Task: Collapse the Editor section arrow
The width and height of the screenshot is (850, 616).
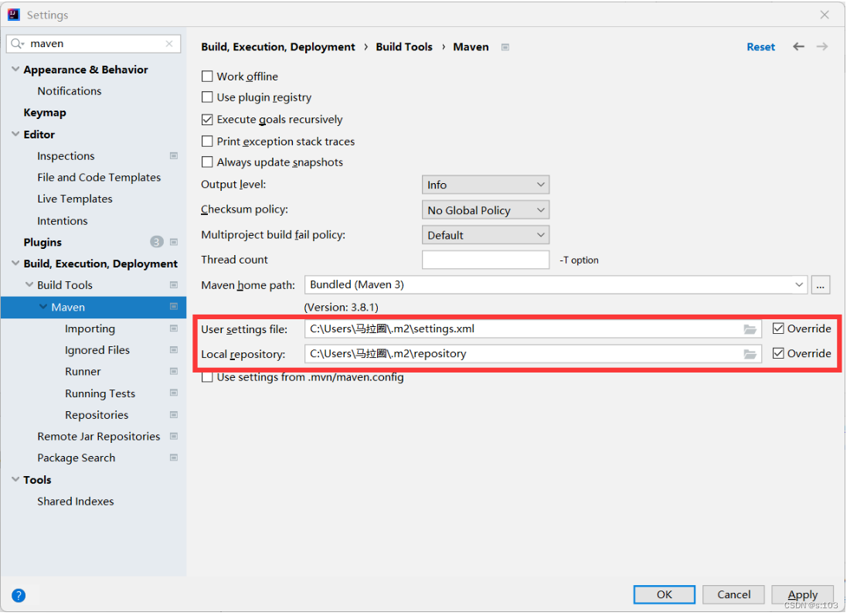Action: click(x=15, y=134)
